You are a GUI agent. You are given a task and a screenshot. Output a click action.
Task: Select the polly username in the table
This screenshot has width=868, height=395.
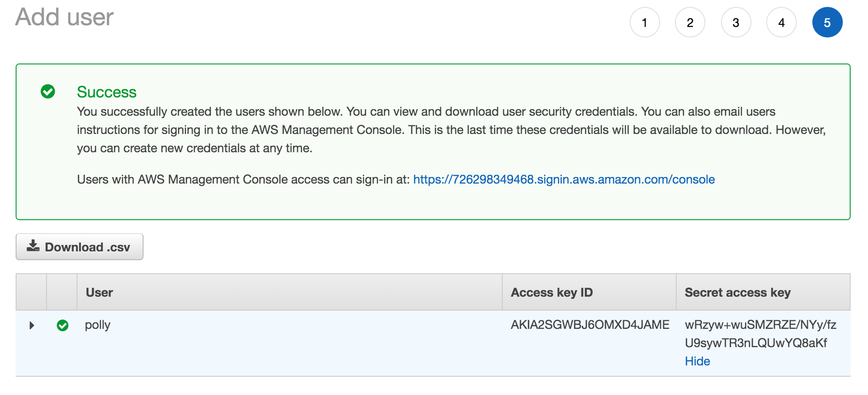pyautogui.click(x=97, y=325)
